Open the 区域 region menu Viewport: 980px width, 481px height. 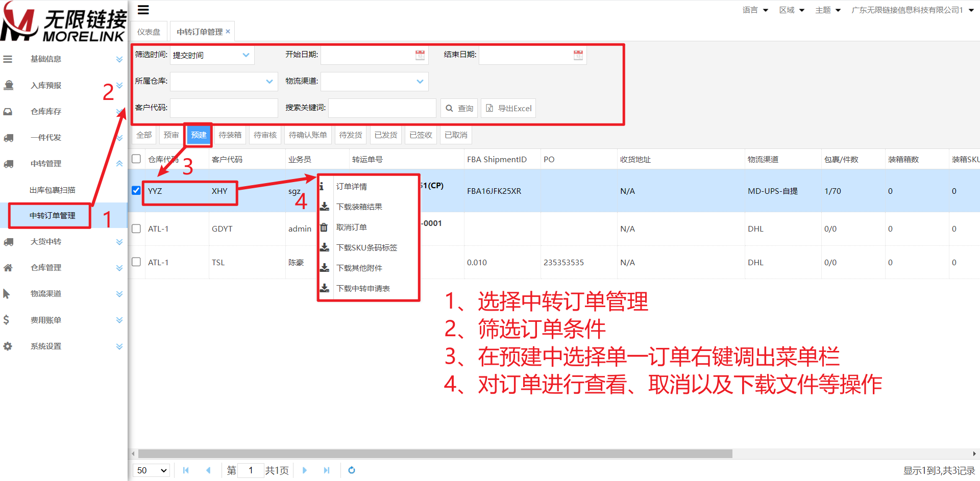[792, 10]
